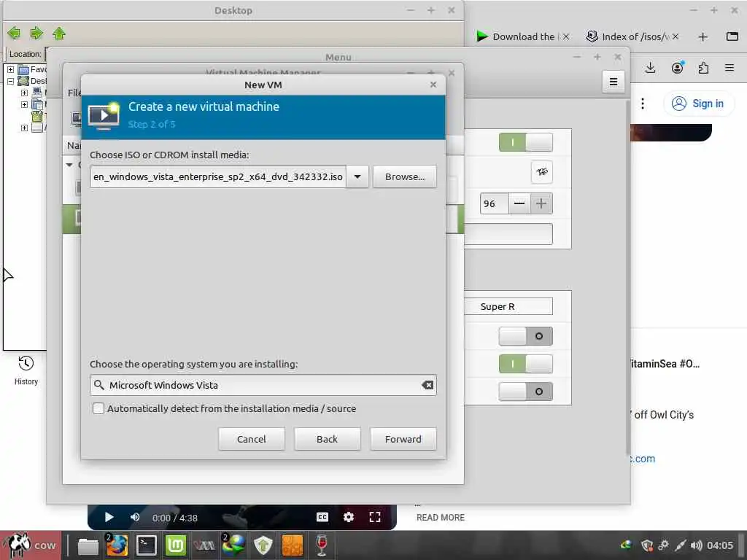Viewport: 747px width, 560px height.
Task: Click the tab overview icon in browser
Action: coord(732,36)
